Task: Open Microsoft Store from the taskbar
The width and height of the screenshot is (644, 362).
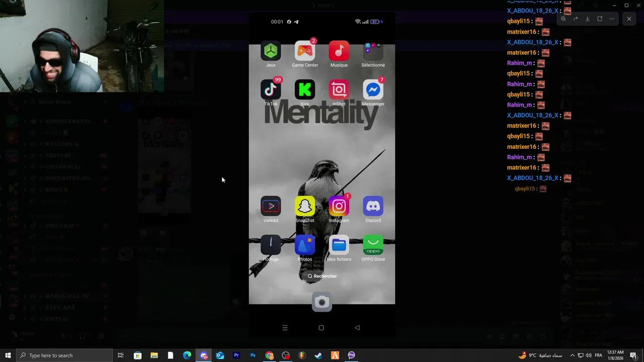Action: click(x=137, y=355)
